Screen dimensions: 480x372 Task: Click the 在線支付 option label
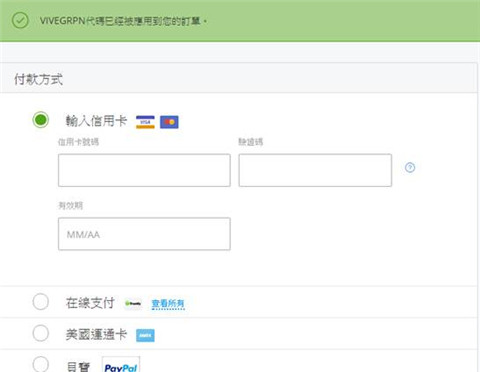pyautogui.click(x=90, y=303)
